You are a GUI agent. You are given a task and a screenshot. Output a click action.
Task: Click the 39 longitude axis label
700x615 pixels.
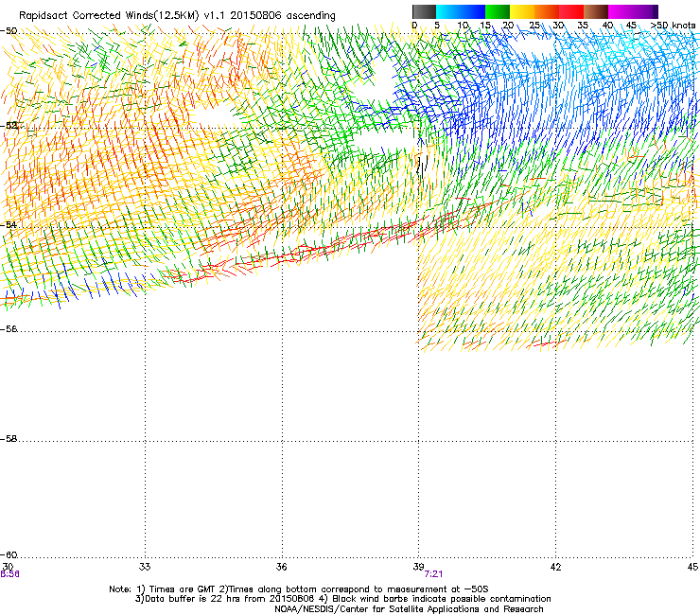pyautogui.click(x=418, y=567)
